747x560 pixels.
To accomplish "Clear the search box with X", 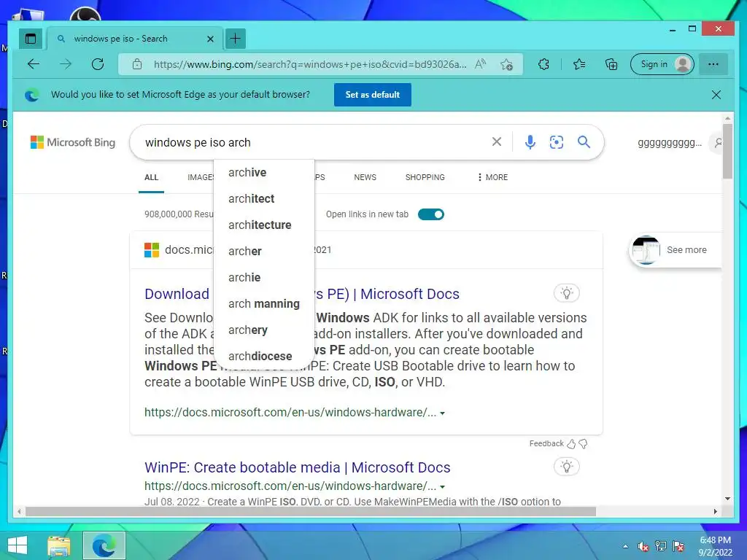I will tap(496, 142).
